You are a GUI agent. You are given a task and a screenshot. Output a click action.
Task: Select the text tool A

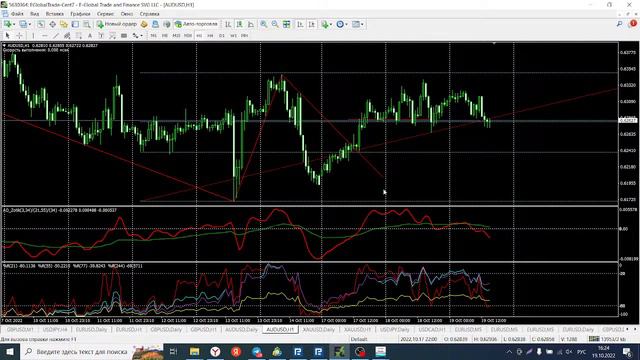(x=90, y=36)
